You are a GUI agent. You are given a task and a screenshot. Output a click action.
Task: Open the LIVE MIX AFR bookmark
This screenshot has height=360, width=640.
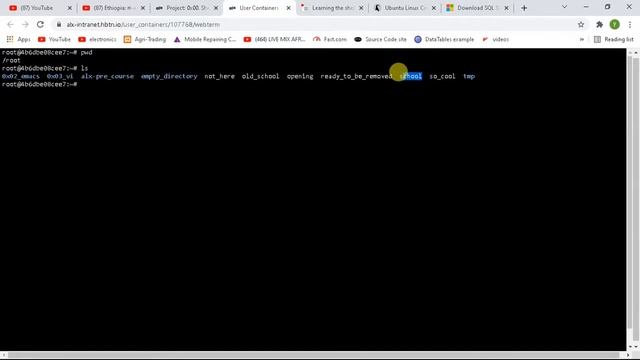pyautogui.click(x=274, y=40)
